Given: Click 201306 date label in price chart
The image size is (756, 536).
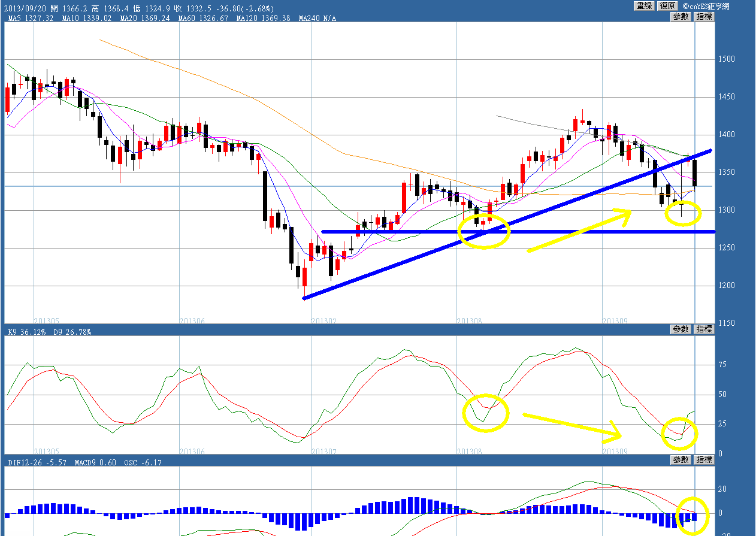Looking at the screenshot, I should tap(193, 321).
